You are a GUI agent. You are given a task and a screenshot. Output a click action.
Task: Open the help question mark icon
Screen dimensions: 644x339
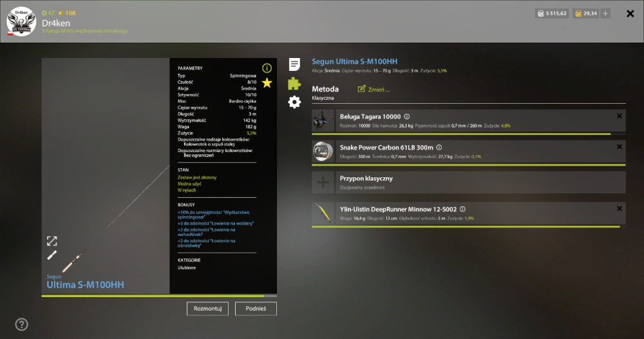(x=22, y=325)
